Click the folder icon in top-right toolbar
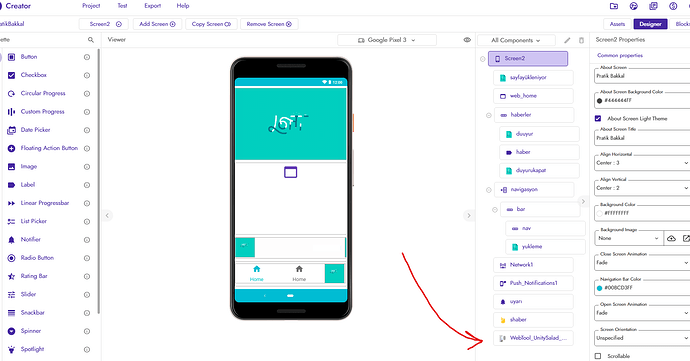 click(x=614, y=6)
